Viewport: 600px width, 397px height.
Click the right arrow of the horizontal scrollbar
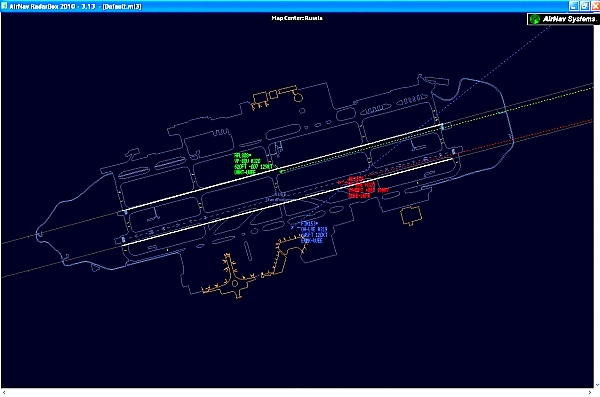coord(589,392)
